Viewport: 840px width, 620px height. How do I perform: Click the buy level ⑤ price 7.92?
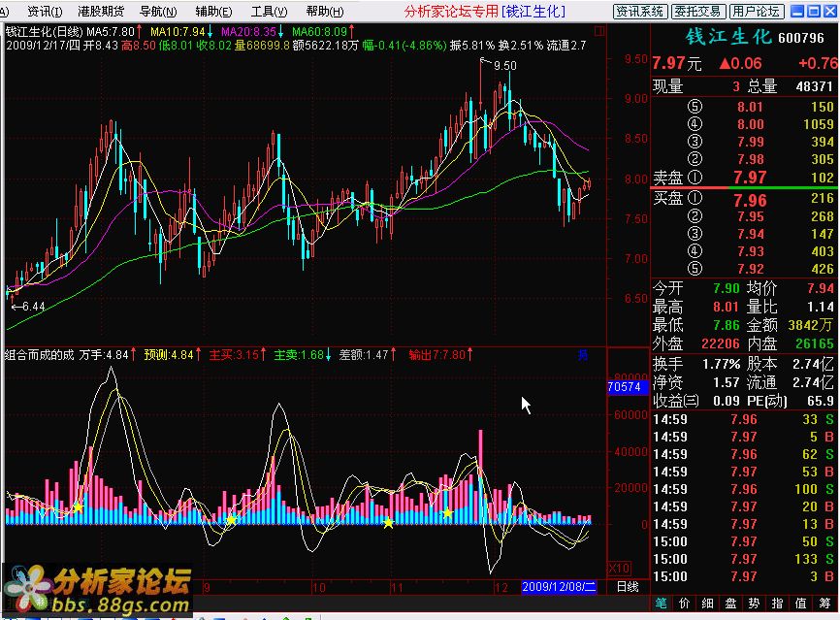point(750,269)
